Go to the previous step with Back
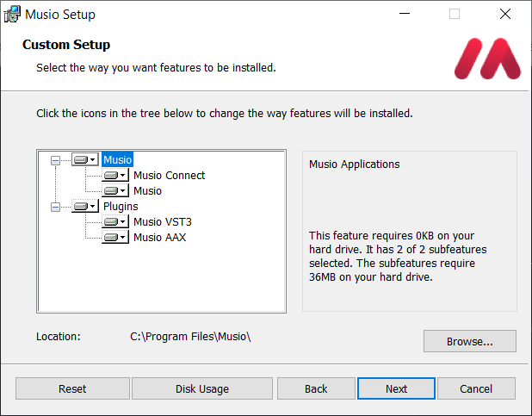Viewport: 532px width, 416px height. point(316,388)
